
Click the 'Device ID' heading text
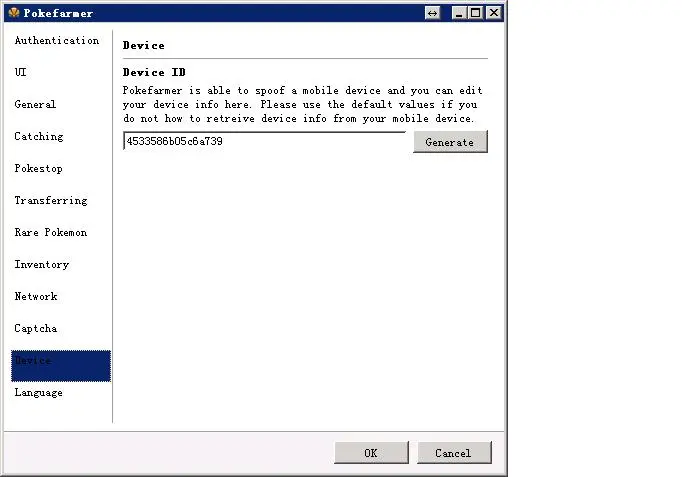click(154, 72)
